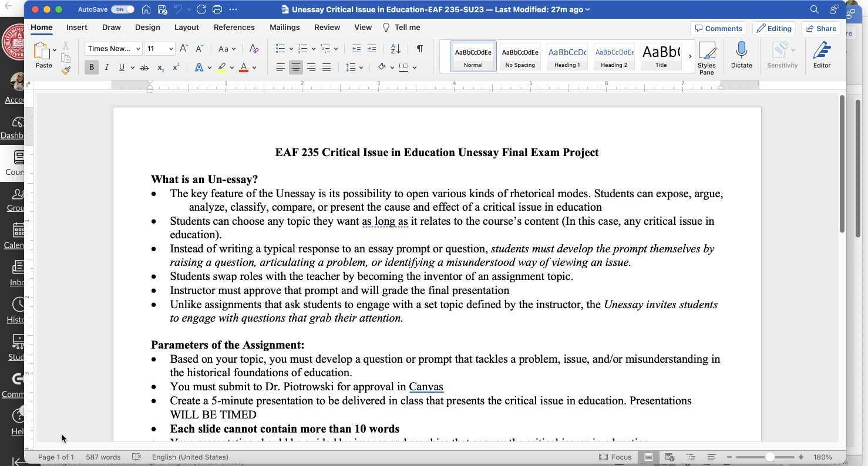Image resolution: width=868 pixels, height=466 pixels.
Task: Apply italic formatting
Action: point(106,67)
